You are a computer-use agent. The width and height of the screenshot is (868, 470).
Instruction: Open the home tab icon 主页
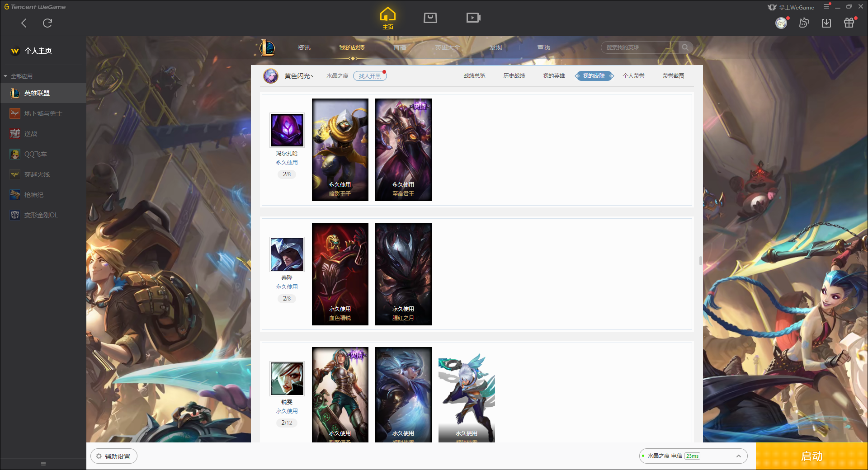[x=388, y=19]
